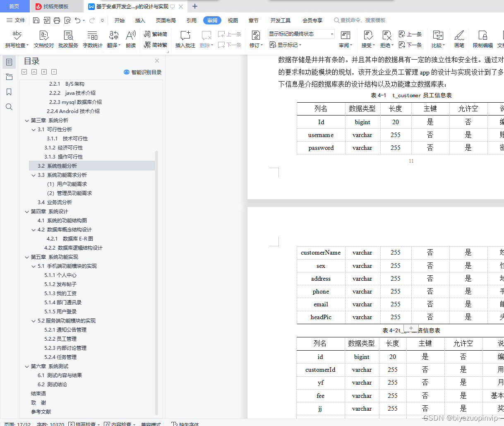Collapse 第三章 系统分析 tree node

pos(27,120)
